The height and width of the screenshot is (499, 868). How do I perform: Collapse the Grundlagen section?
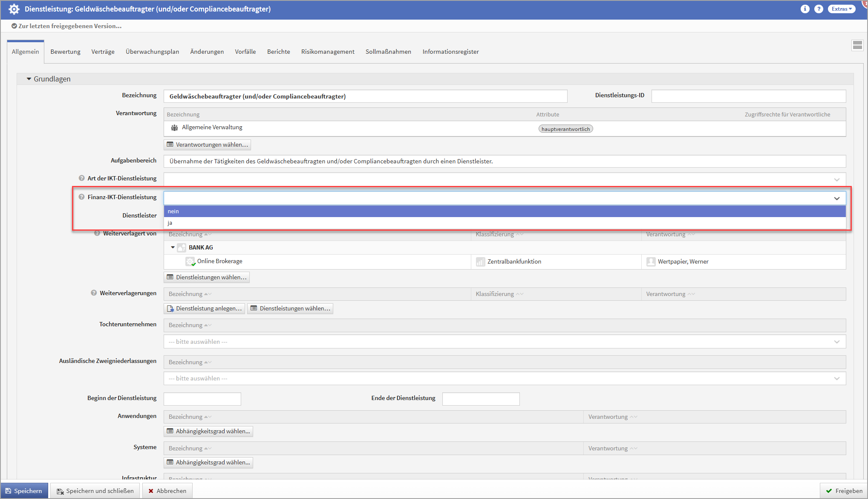[29, 79]
